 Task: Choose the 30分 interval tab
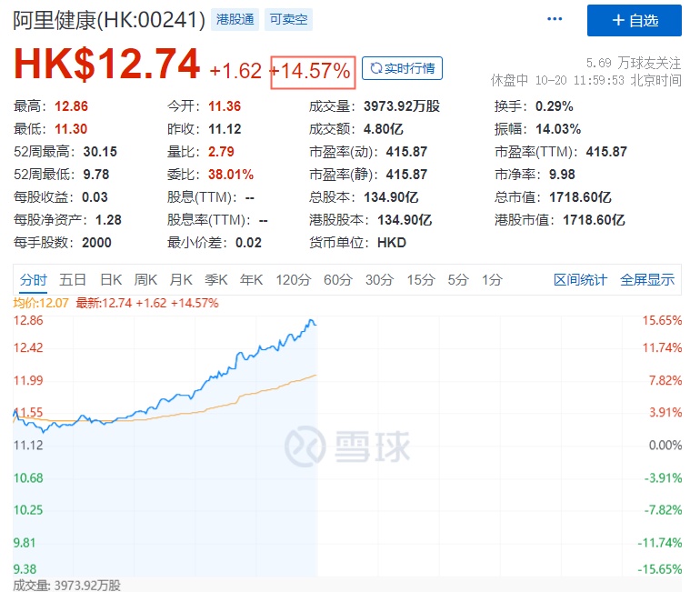click(x=379, y=280)
